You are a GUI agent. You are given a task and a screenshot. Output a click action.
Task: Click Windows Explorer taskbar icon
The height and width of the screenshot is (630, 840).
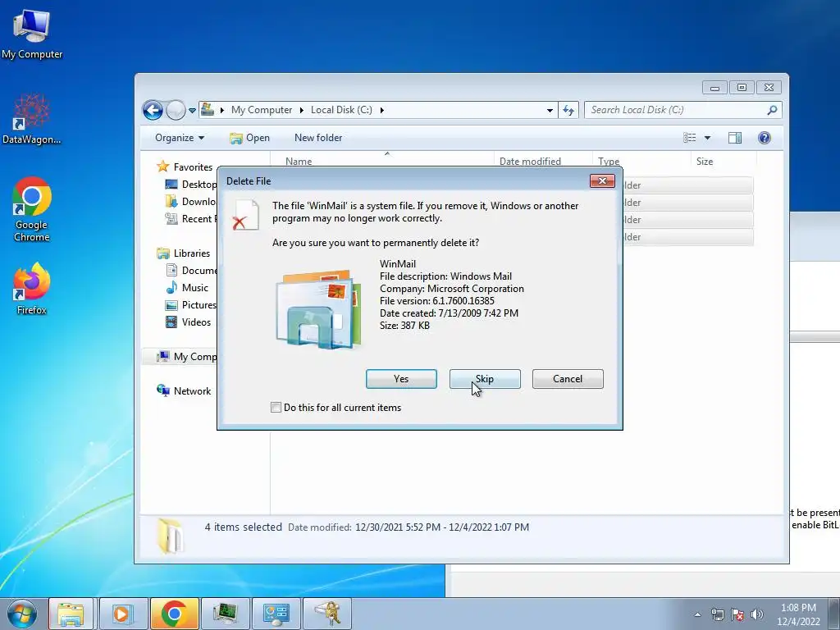coord(71,614)
